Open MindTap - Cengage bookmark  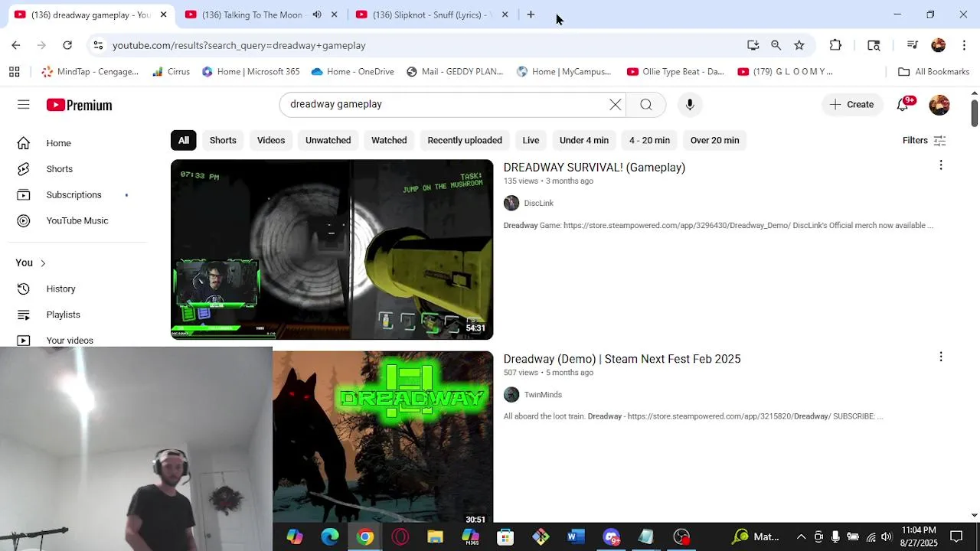point(90,72)
